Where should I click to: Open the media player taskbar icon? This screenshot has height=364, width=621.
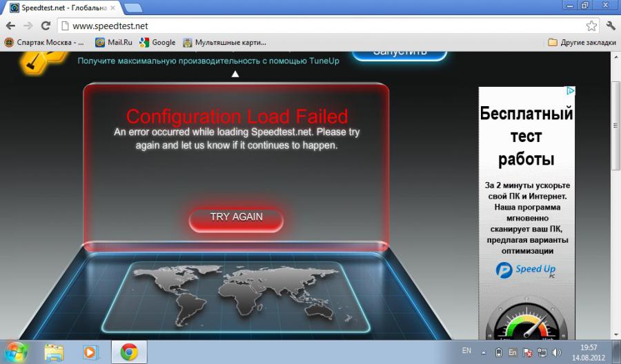(x=90, y=352)
